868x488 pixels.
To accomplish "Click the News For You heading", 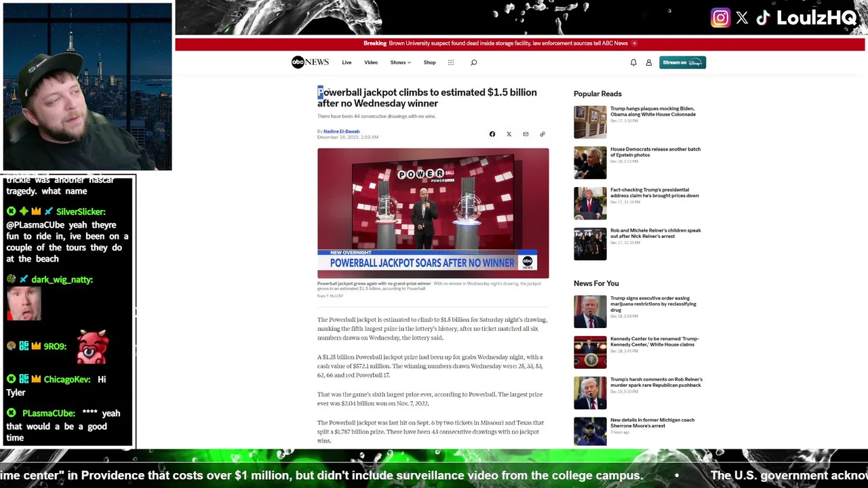I will coord(596,283).
